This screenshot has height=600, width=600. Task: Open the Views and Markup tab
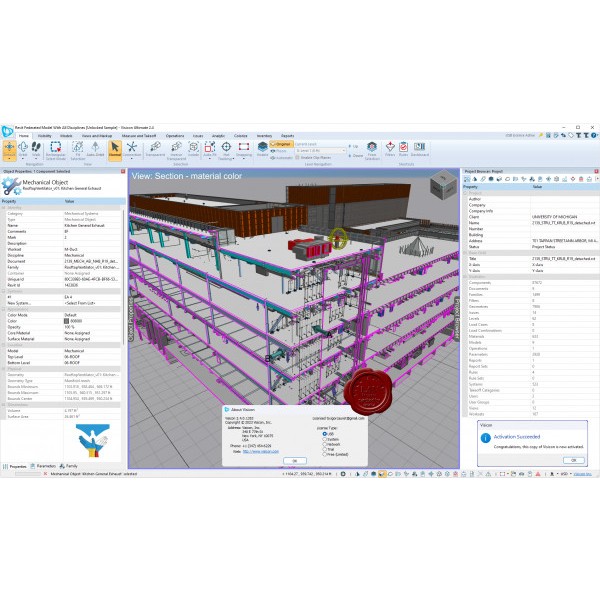pos(97,136)
